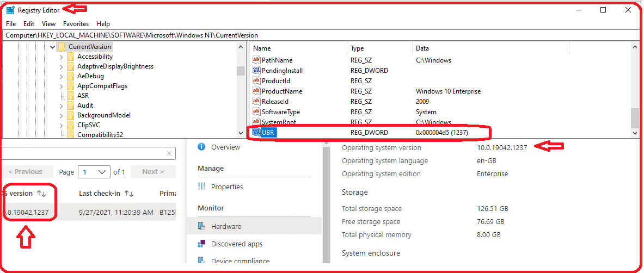Click the 0x000004d5 (1237) data cell
The width and height of the screenshot is (644, 273).
pos(442,133)
